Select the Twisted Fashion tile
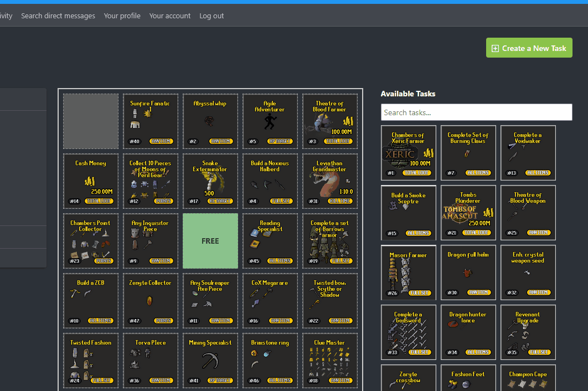The image size is (588, 391). (x=91, y=361)
